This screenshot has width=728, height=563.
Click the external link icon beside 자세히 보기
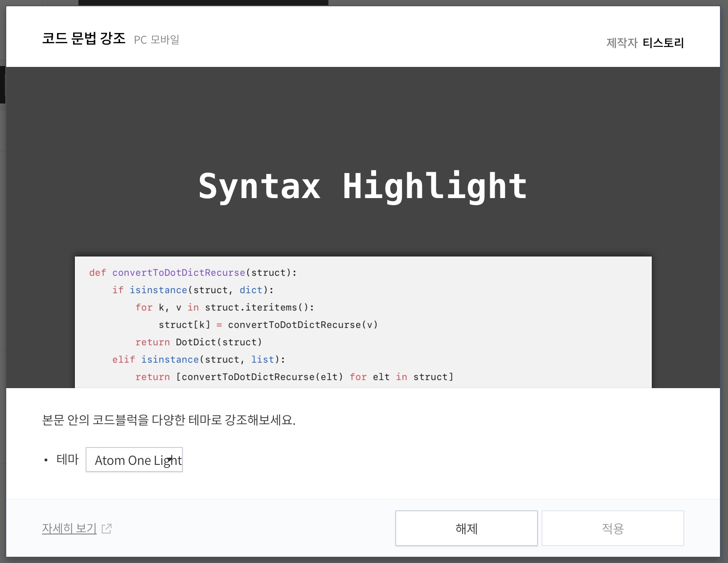107,529
